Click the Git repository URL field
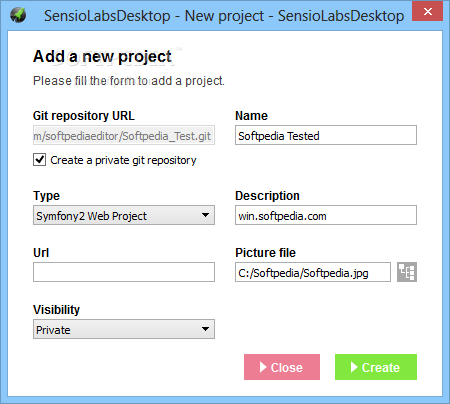Viewport: 450px width, 404px height. click(124, 135)
